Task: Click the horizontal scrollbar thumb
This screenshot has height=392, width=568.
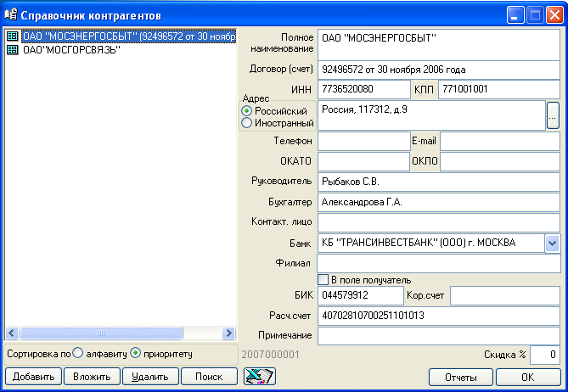Action: point(101,333)
